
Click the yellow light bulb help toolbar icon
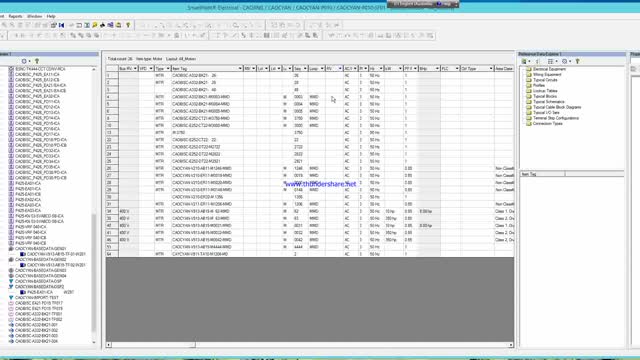[128, 25]
